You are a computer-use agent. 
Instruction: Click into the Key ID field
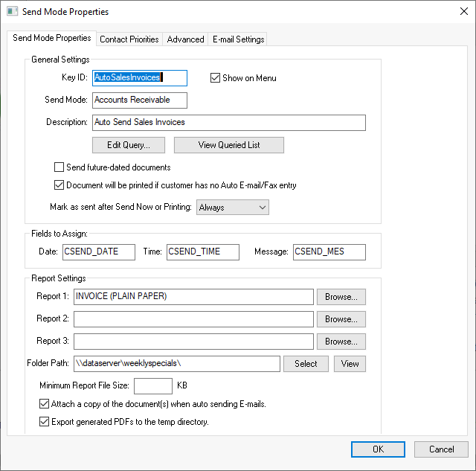[139, 78]
